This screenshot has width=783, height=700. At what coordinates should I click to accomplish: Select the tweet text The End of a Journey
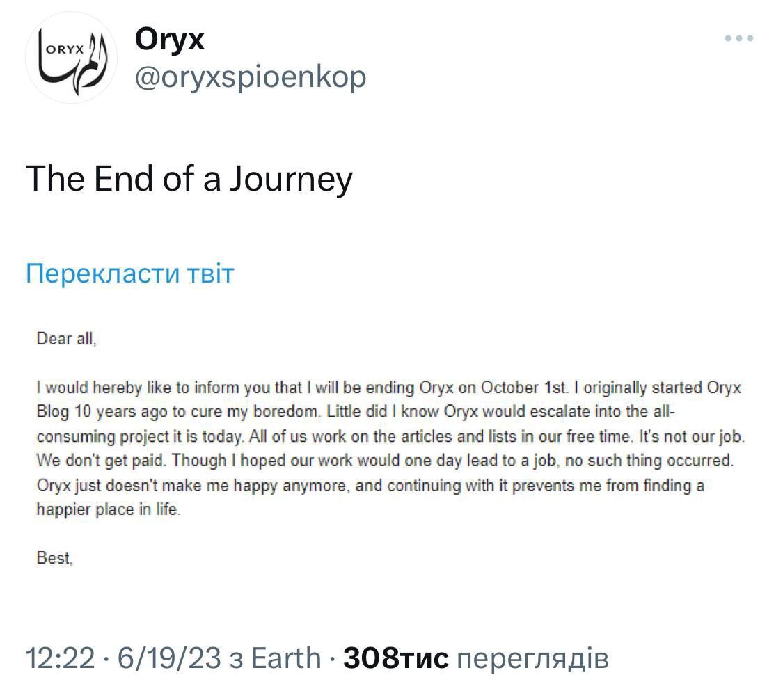click(x=189, y=179)
